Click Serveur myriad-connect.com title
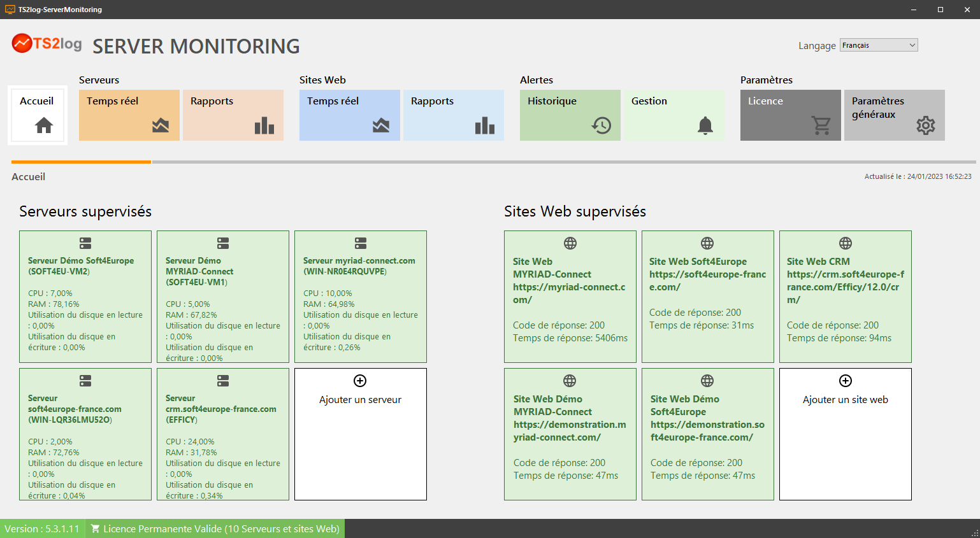 pos(359,266)
